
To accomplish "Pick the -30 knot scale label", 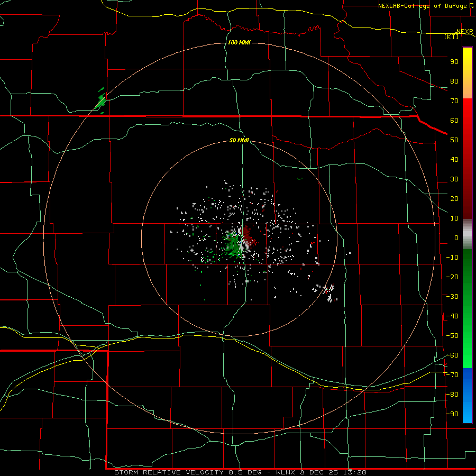I will pyautogui.click(x=452, y=297).
